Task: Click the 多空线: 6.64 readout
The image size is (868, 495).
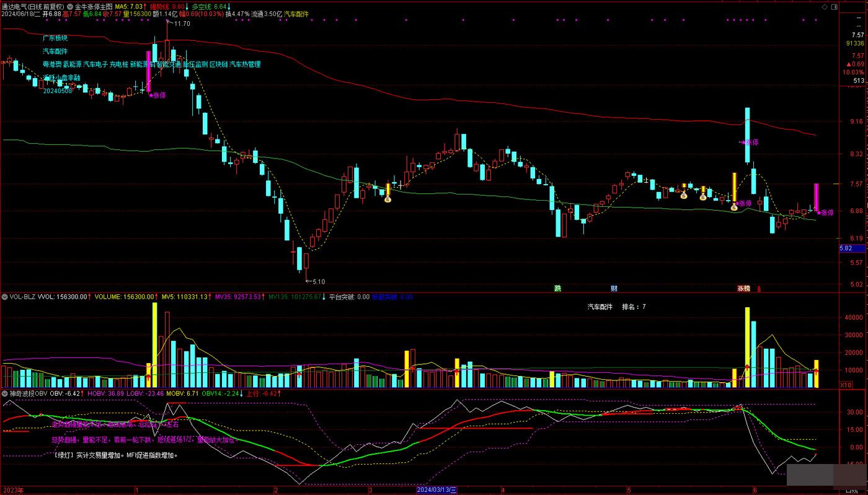Action: click(210, 6)
